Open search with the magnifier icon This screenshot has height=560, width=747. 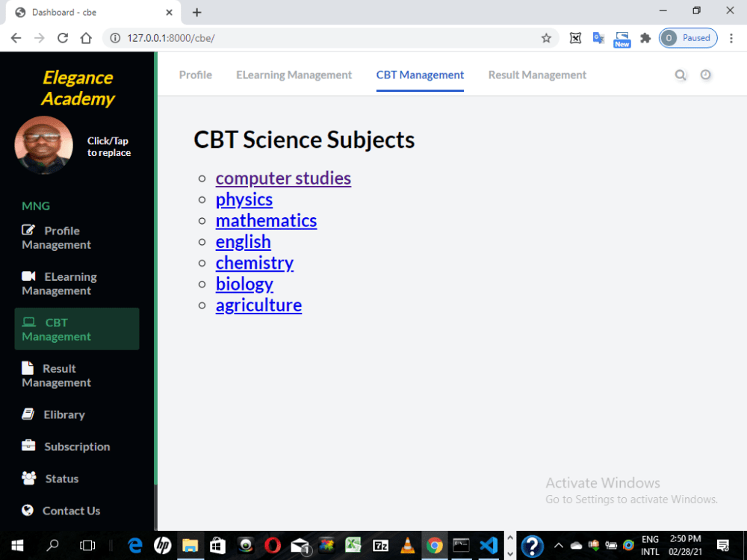coord(681,75)
